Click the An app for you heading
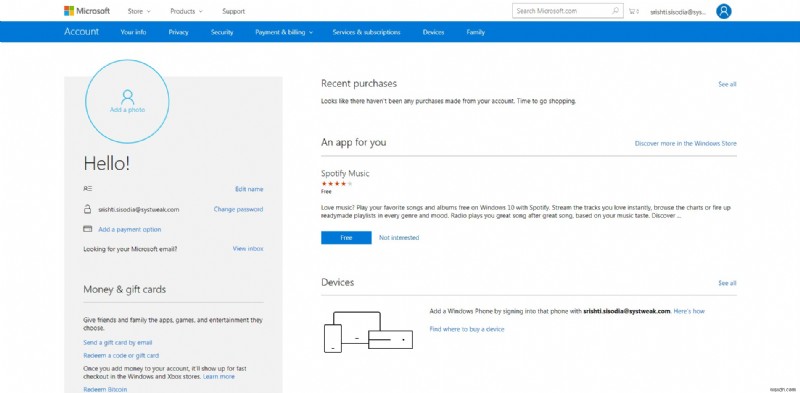 tap(354, 142)
